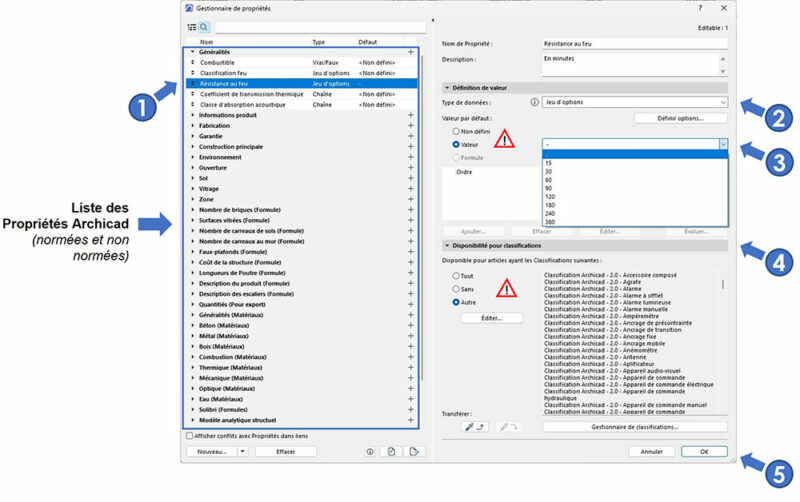This screenshot has height=502, width=800.
Task: Select the Sans availability radio button
Action: click(x=456, y=289)
